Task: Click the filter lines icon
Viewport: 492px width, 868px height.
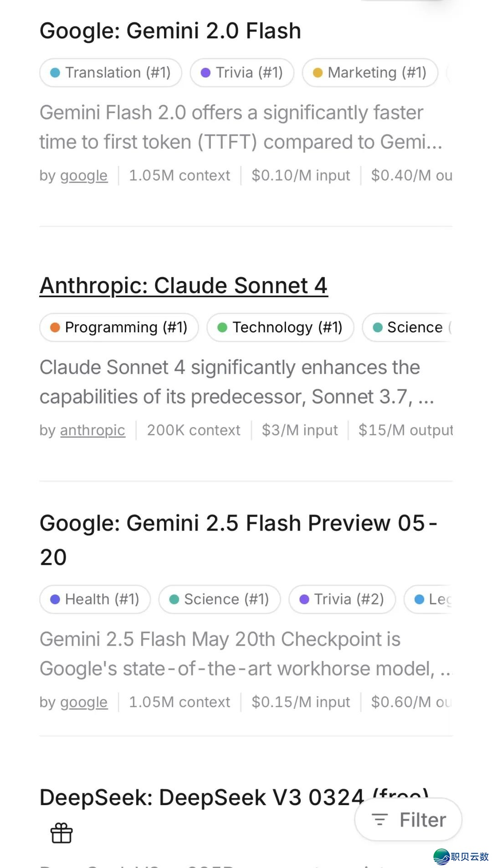Action: (x=380, y=820)
